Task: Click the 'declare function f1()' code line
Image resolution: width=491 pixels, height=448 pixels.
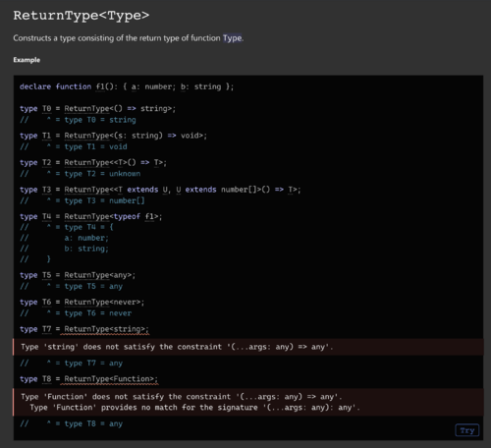Action: (x=127, y=86)
